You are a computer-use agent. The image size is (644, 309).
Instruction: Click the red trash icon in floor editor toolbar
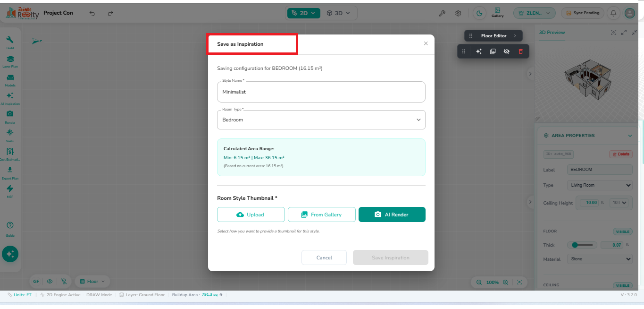[x=520, y=51]
